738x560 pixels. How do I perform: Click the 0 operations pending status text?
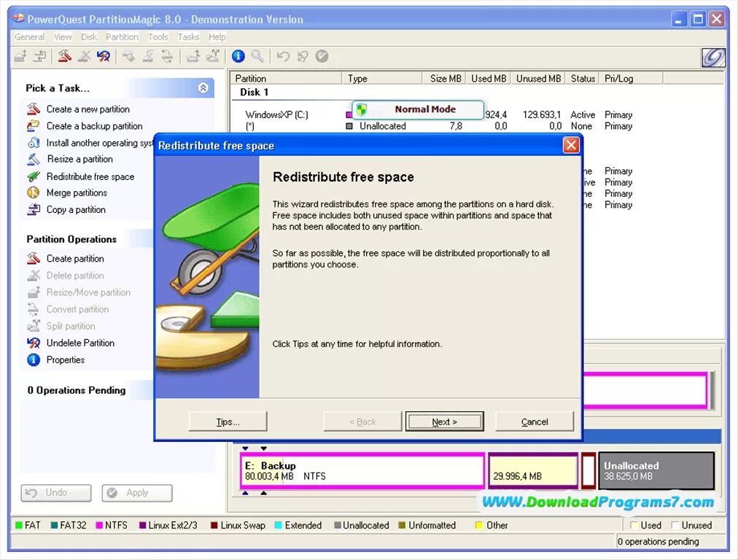tap(658, 542)
